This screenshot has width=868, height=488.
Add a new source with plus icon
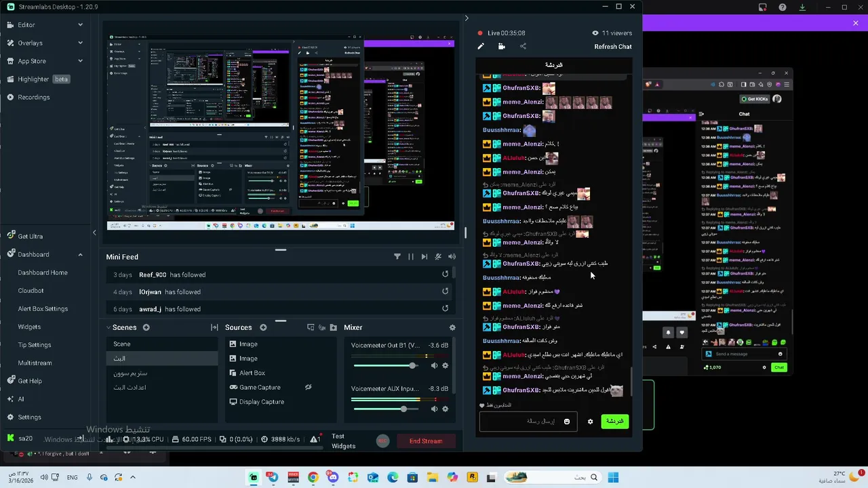(263, 327)
